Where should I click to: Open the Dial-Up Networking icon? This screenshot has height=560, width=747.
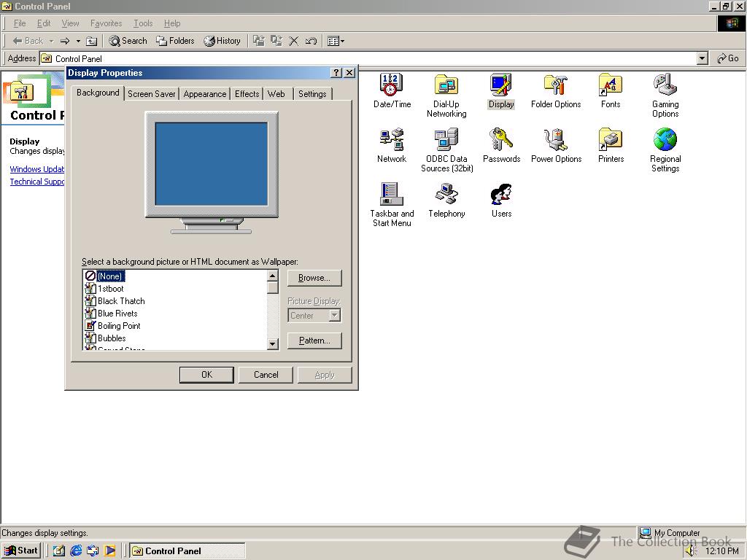446,96
